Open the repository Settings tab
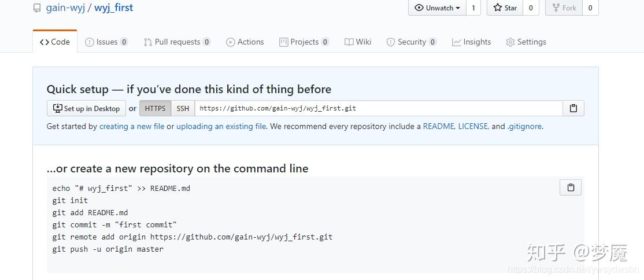Viewport: 644px width, 280px height. tap(526, 42)
